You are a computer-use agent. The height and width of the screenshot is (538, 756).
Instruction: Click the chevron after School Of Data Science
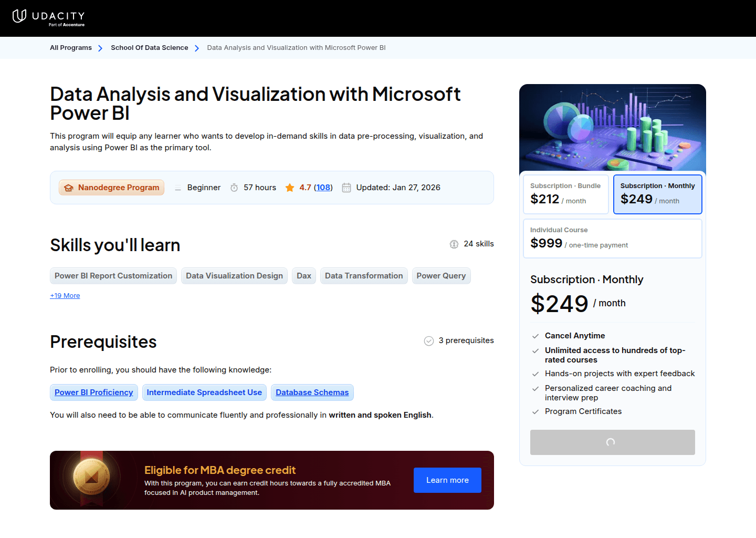(197, 48)
